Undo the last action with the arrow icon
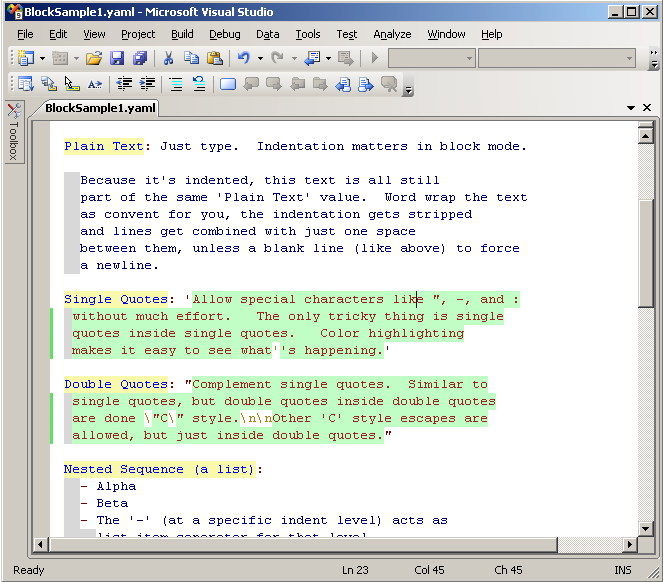The height and width of the screenshot is (582, 663). (x=244, y=58)
